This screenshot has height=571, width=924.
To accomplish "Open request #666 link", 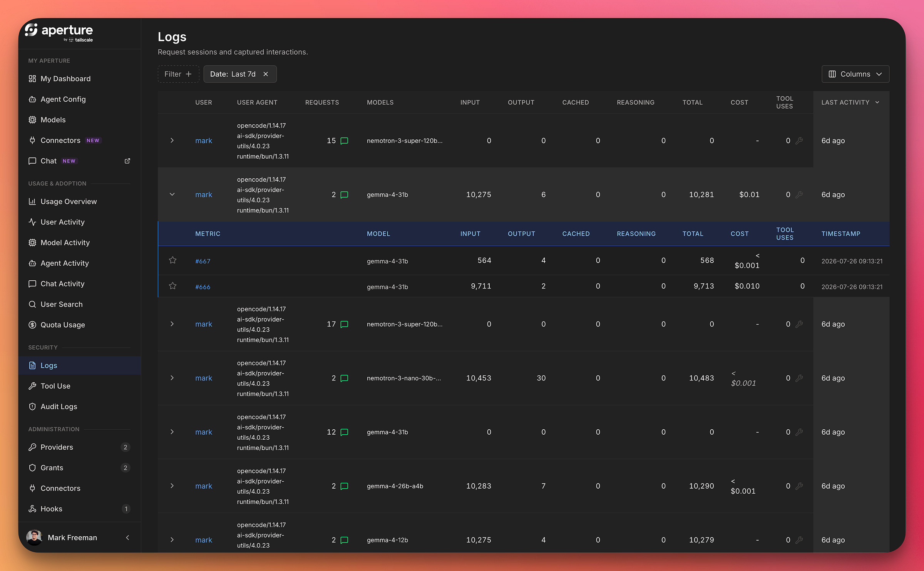I will point(203,287).
